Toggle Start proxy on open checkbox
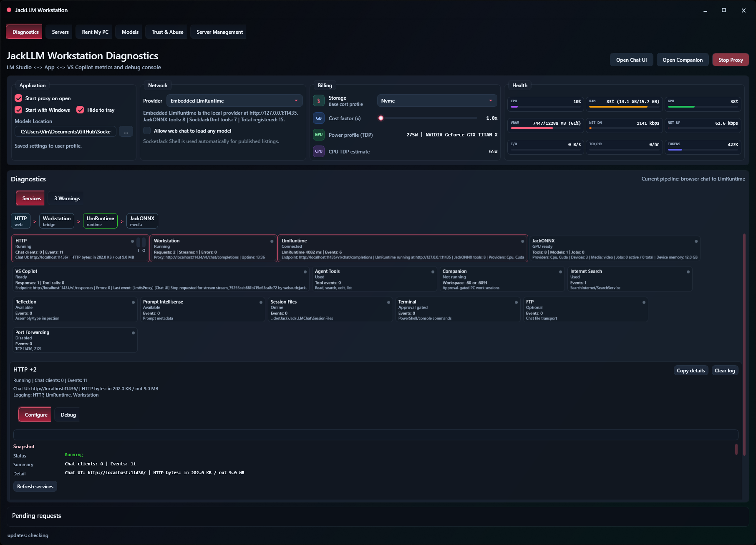 click(x=18, y=98)
